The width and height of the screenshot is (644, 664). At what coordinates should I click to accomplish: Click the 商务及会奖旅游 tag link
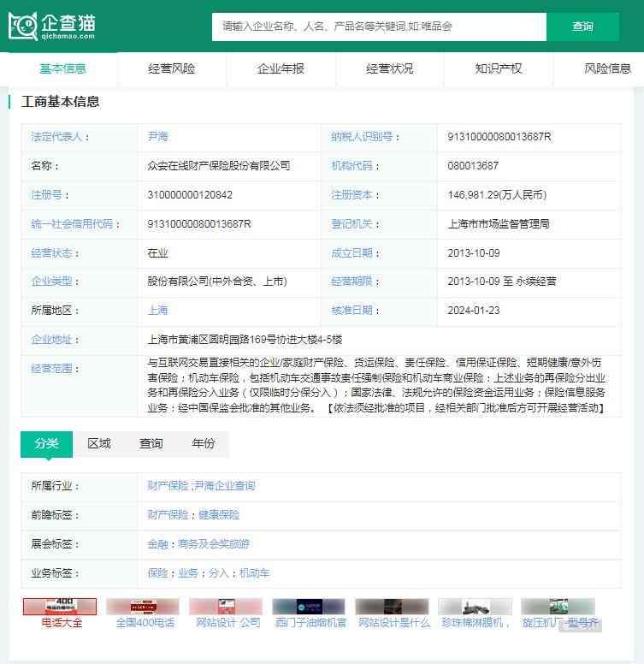pyautogui.click(x=213, y=544)
